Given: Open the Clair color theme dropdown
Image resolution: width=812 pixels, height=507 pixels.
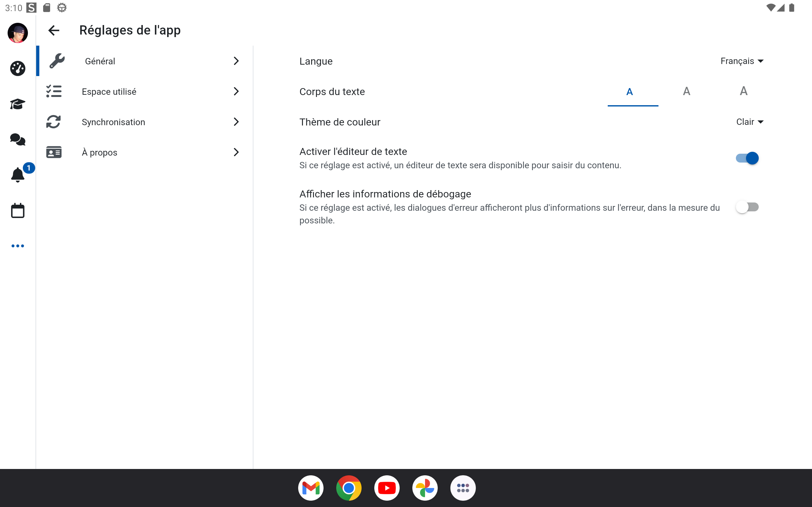Looking at the screenshot, I should pos(749,122).
